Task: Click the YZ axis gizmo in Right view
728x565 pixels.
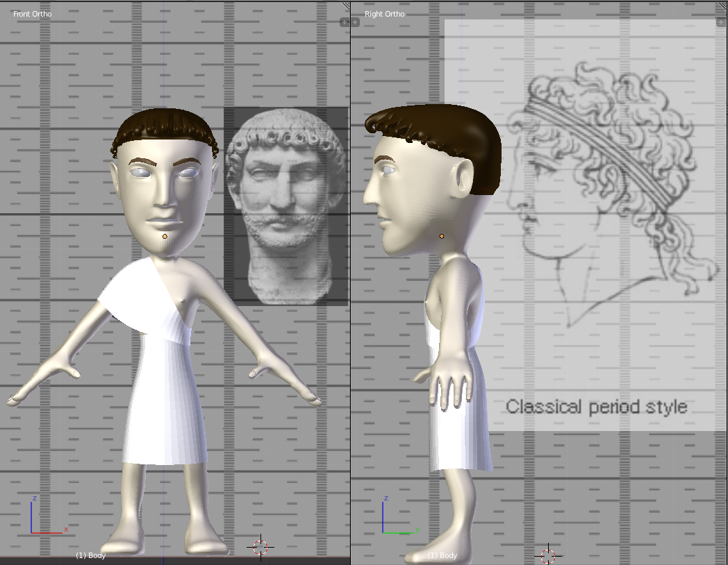Action: [x=393, y=519]
